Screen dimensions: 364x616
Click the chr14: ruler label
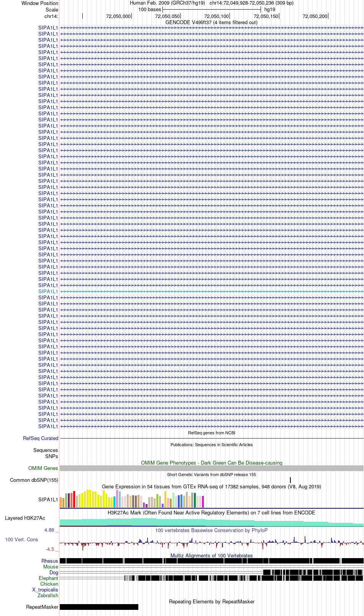[51, 16]
